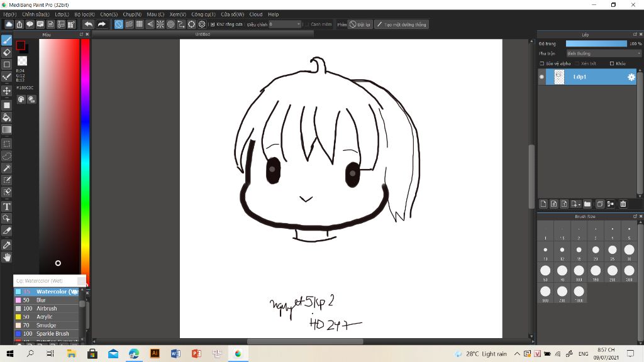Toggle Khóa checkbox

(611, 63)
